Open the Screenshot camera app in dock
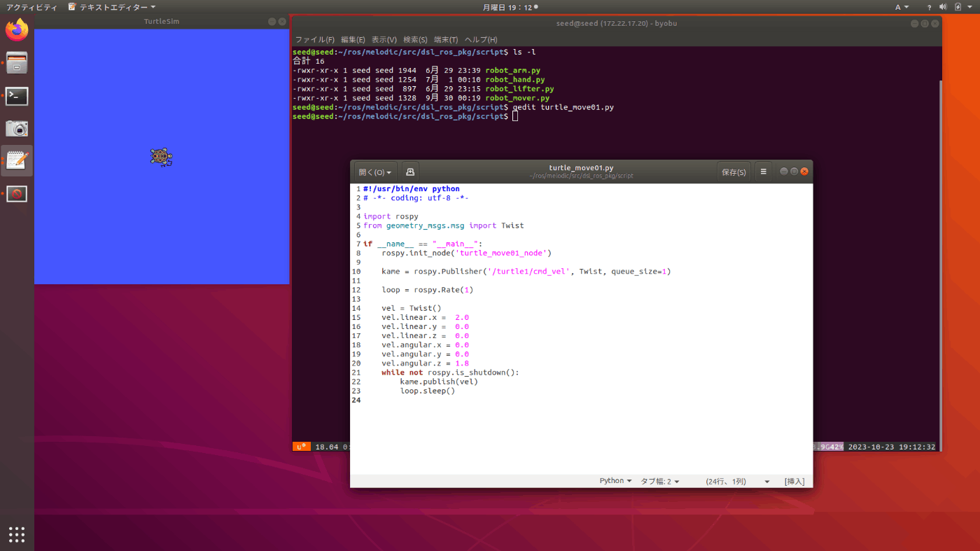The image size is (980, 551). tap(17, 128)
